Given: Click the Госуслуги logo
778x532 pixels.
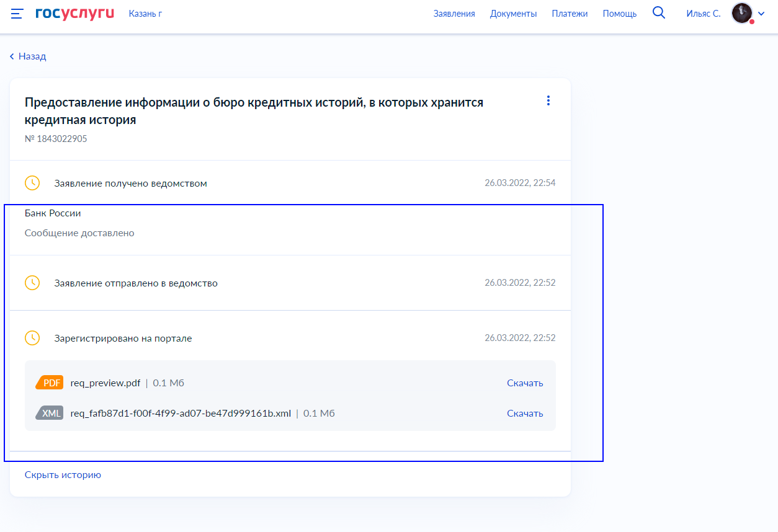Looking at the screenshot, I should point(75,14).
